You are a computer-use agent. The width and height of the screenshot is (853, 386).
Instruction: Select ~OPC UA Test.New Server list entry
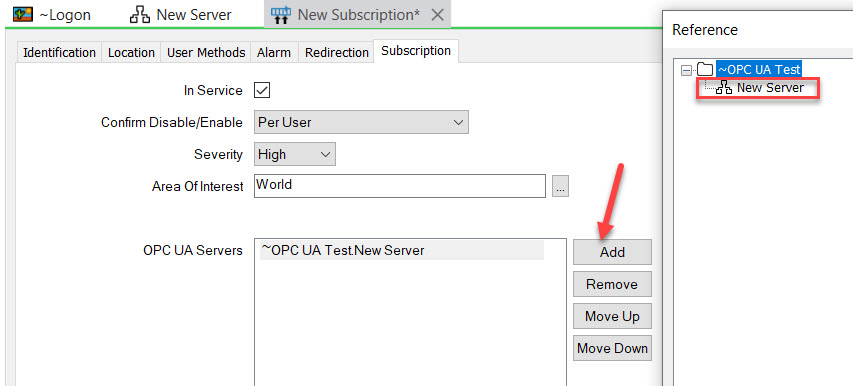402,251
